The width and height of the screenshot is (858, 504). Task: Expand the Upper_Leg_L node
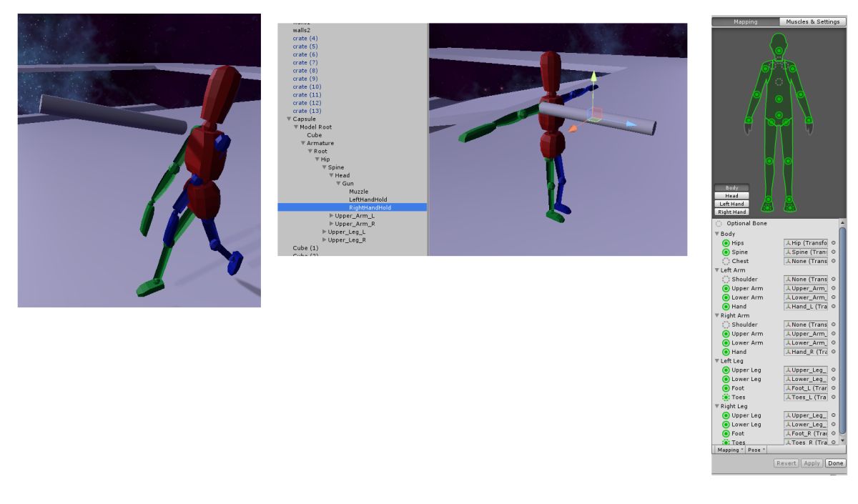325,232
